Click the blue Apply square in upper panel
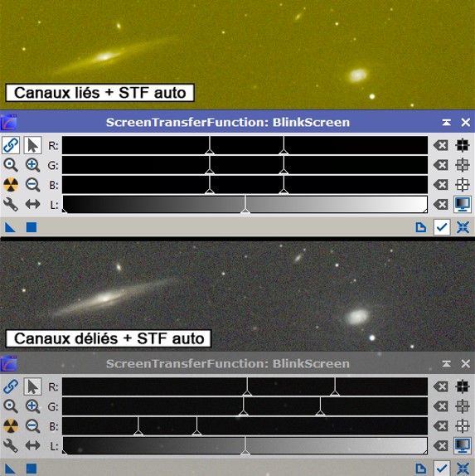 pyautogui.click(x=32, y=227)
